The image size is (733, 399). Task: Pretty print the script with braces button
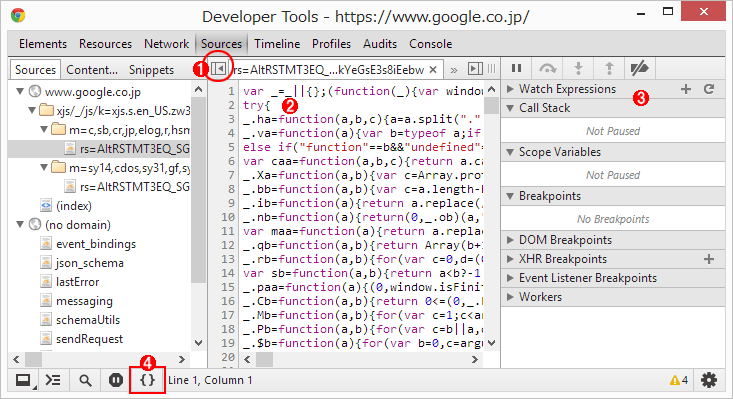(147, 380)
